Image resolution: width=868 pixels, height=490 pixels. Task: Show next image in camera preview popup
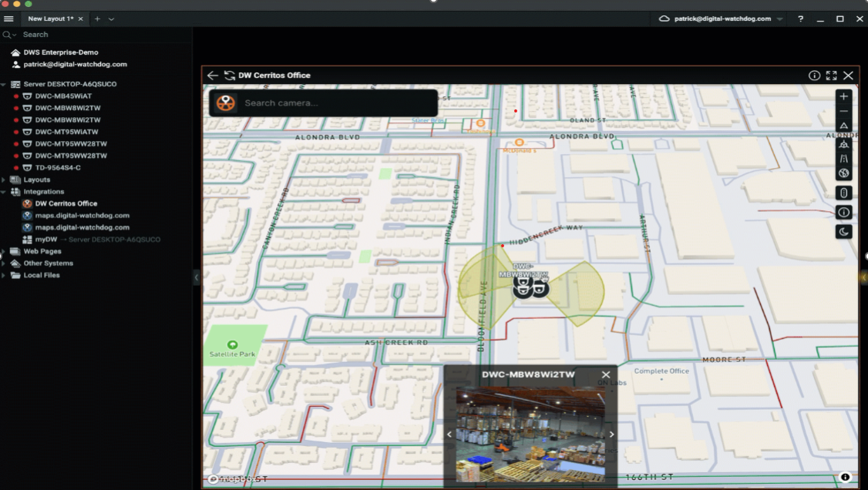(611, 435)
